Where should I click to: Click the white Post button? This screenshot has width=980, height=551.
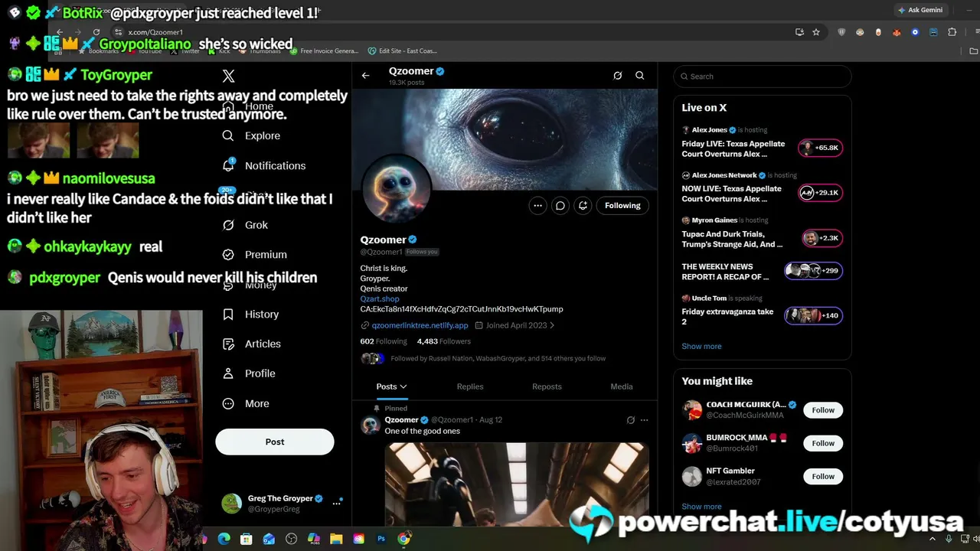[275, 442]
